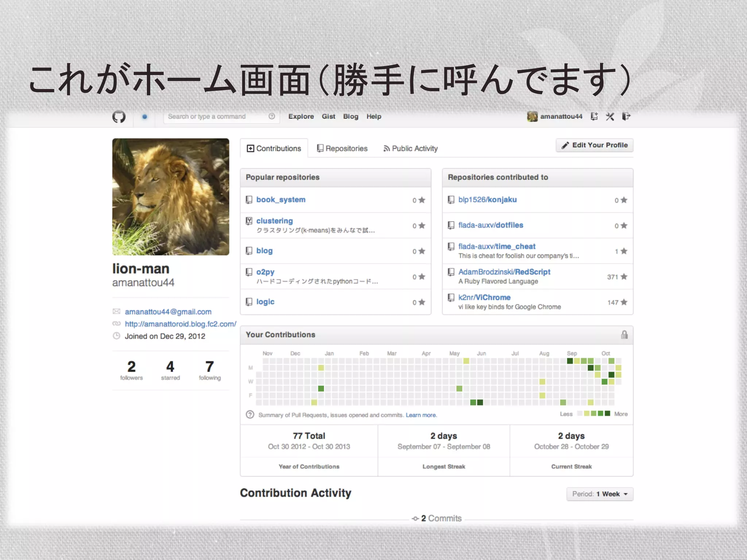Viewport: 747px width, 560px height.
Task: Click the darkest green legend color square
Action: tap(607, 413)
